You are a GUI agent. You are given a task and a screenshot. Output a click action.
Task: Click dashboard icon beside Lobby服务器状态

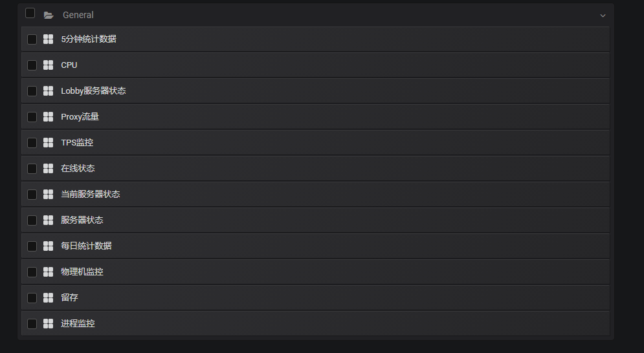(x=48, y=91)
